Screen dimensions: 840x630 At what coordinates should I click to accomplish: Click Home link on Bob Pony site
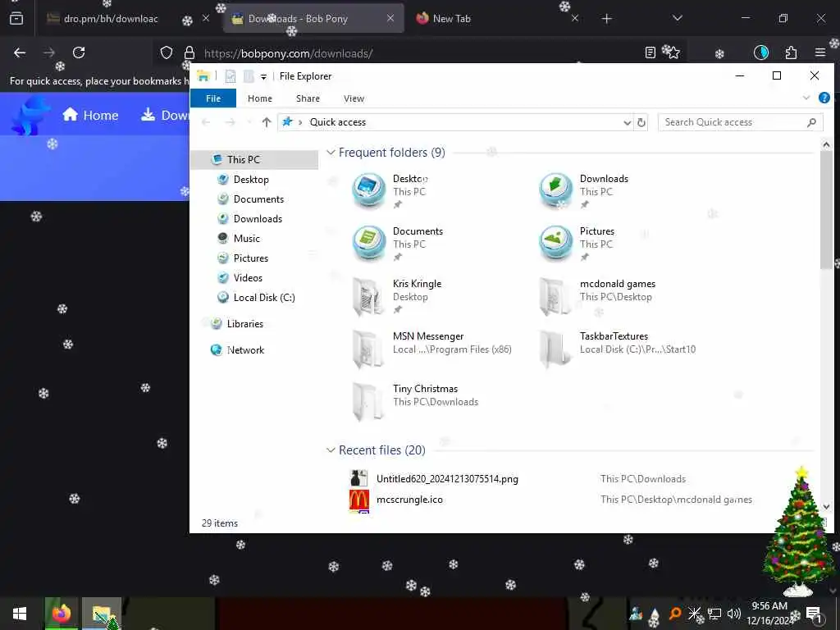(x=90, y=115)
